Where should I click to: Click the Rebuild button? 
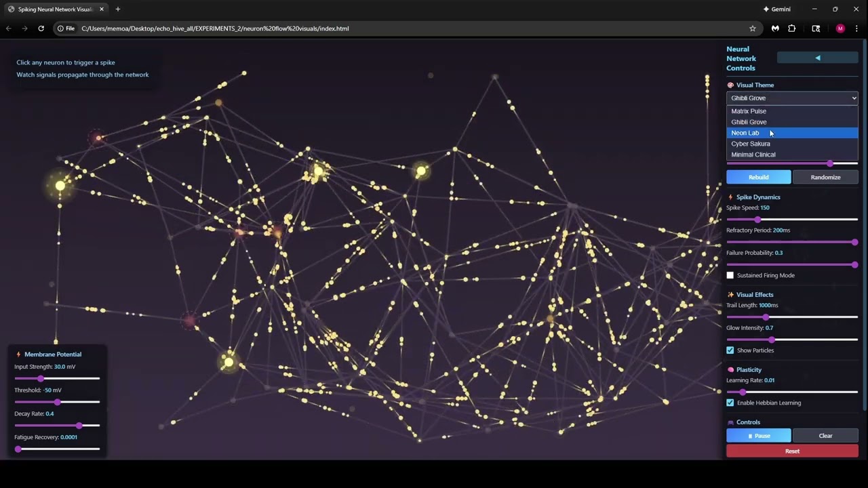point(758,178)
